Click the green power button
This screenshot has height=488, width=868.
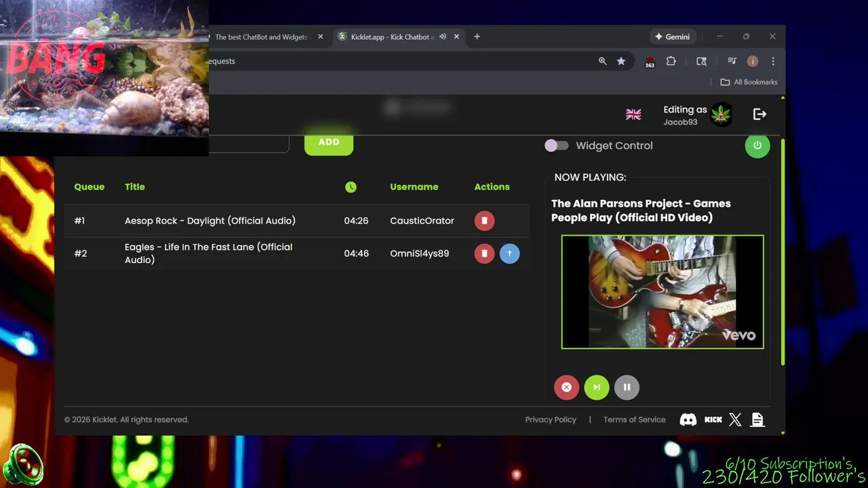pyautogui.click(x=757, y=146)
